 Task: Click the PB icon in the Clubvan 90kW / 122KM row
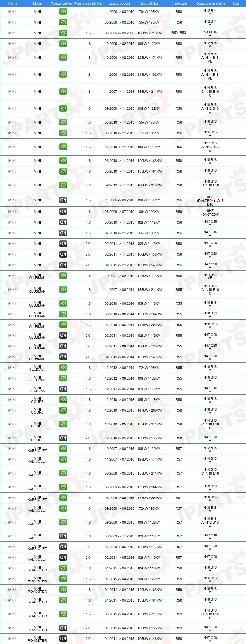pos(63,378)
